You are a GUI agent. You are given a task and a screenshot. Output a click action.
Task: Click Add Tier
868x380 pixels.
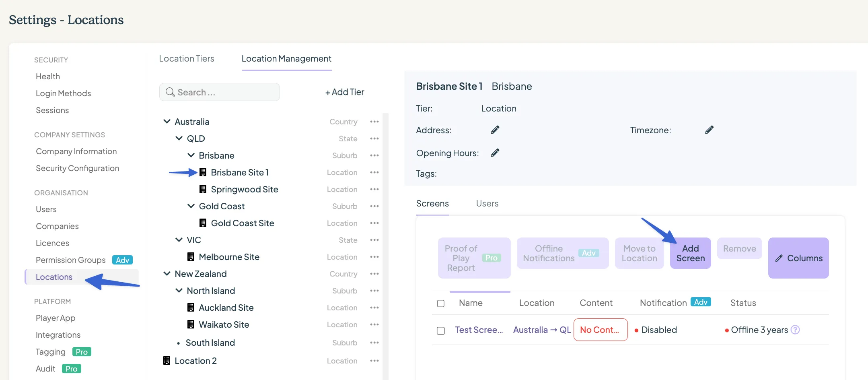point(345,92)
